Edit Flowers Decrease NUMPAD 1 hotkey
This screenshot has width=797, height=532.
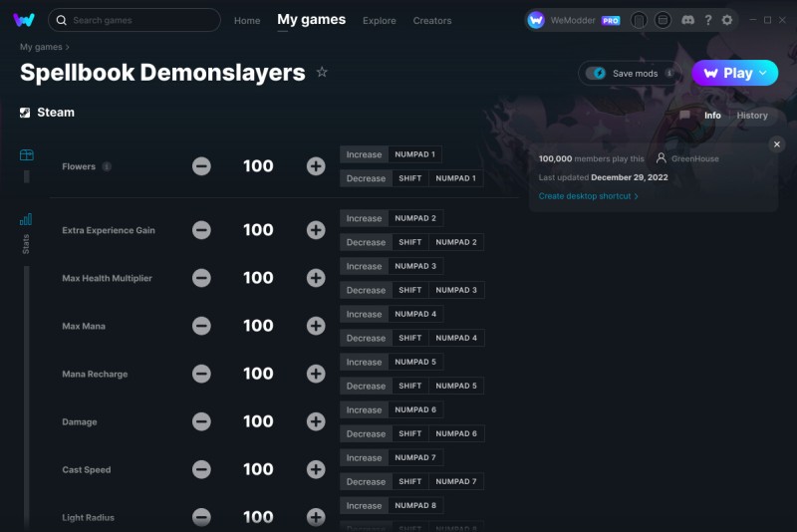pyautogui.click(x=455, y=178)
